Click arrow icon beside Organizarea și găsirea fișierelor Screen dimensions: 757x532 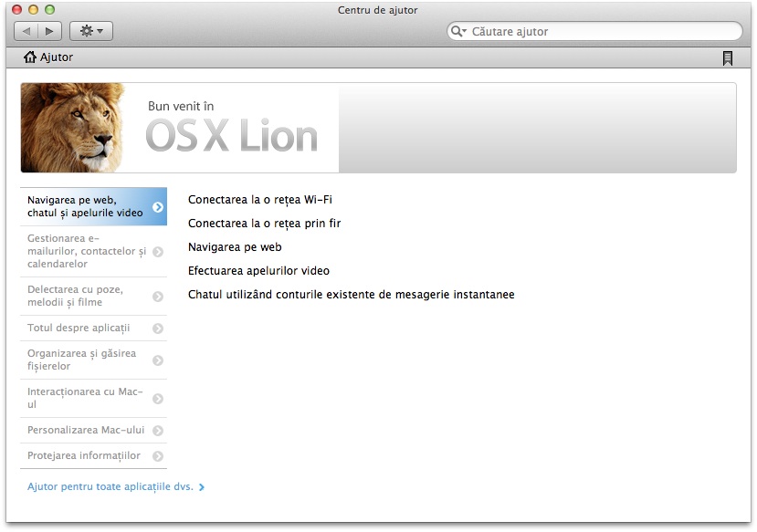point(158,360)
